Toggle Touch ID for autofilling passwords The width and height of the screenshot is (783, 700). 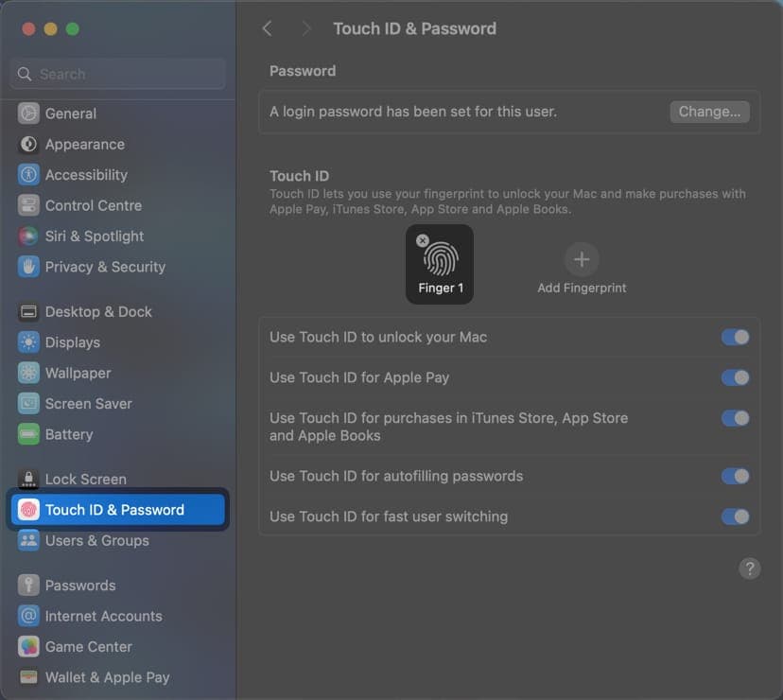click(x=735, y=476)
